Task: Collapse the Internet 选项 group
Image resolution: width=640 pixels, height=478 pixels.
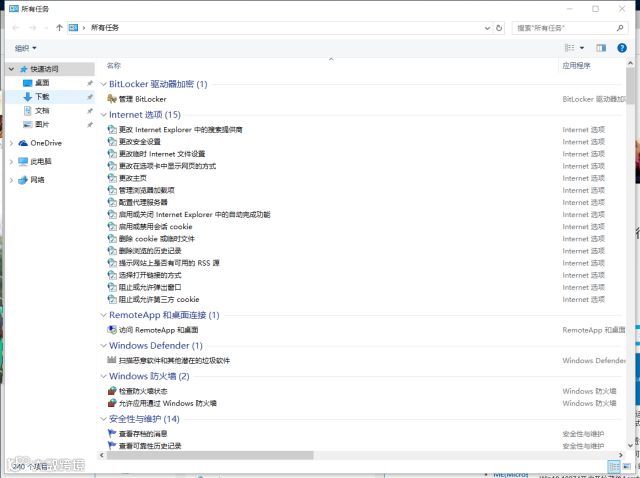Action: click(103, 115)
